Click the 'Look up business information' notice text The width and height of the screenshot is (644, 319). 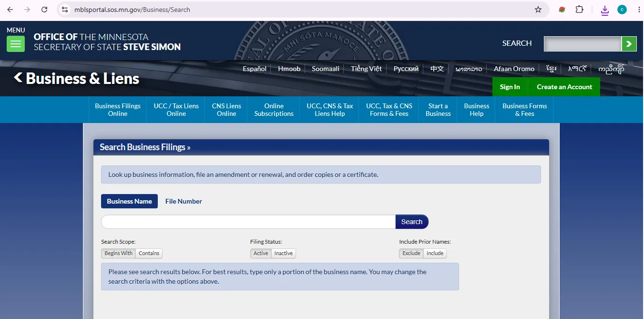(x=243, y=175)
